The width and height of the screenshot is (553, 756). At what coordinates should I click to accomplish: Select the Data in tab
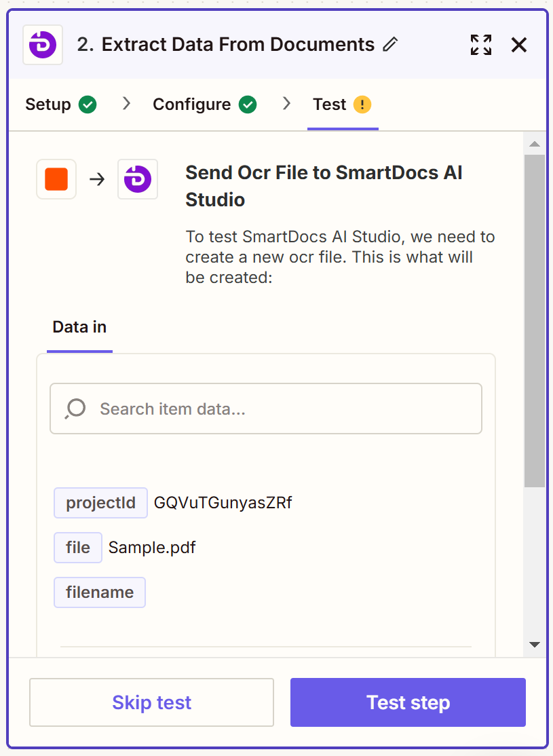[x=79, y=327]
